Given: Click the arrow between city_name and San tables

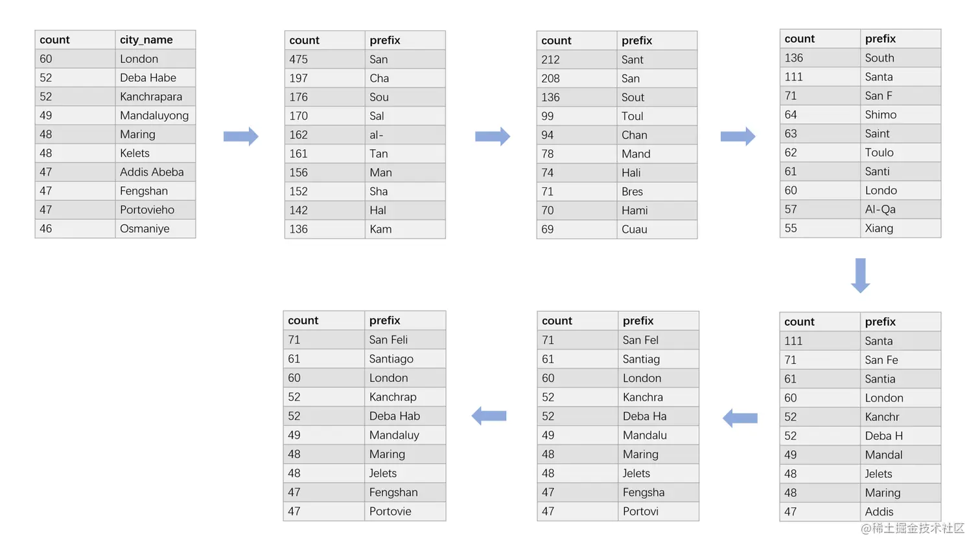Looking at the screenshot, I should [241, 136].
